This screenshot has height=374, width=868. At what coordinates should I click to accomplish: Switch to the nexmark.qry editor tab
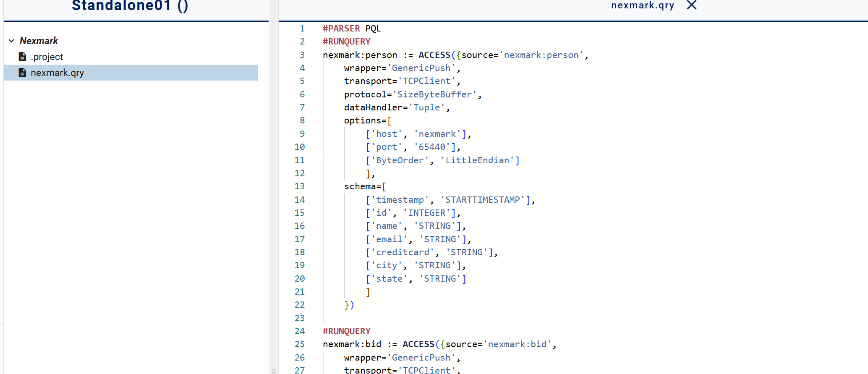pos(642,5)
